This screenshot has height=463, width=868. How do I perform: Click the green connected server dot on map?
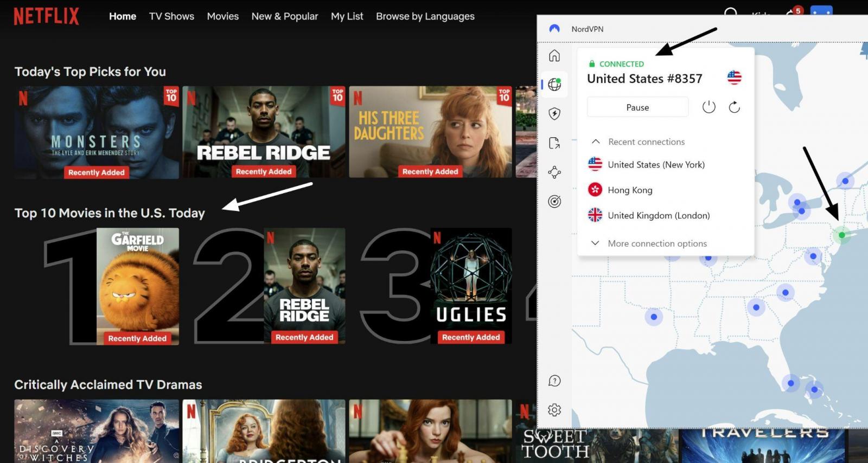coord(841,235)
